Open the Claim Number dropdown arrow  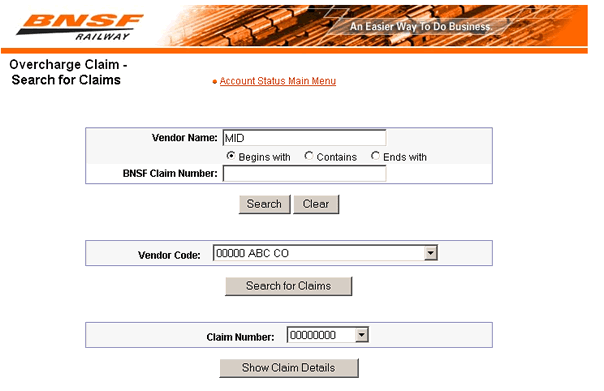(361, 335)
